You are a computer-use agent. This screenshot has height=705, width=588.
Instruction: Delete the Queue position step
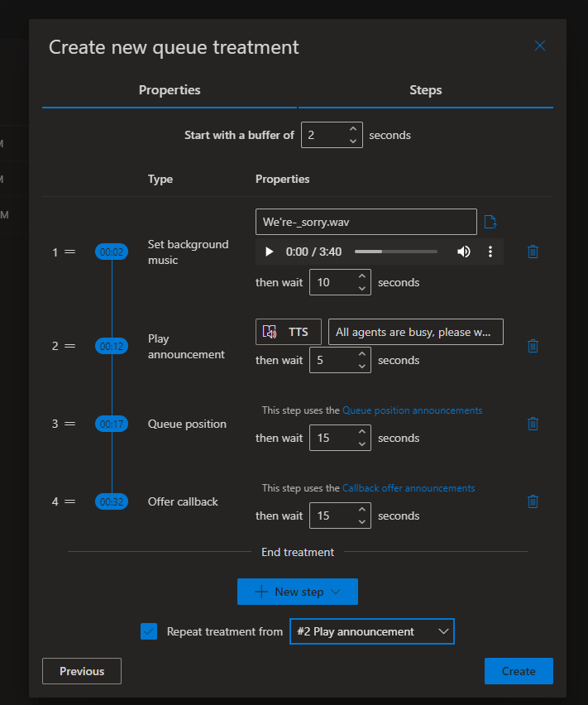pos(533,423)
